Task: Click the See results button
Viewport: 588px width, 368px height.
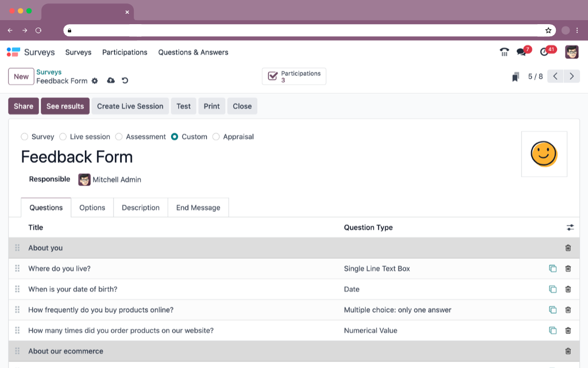Action: 65,106
